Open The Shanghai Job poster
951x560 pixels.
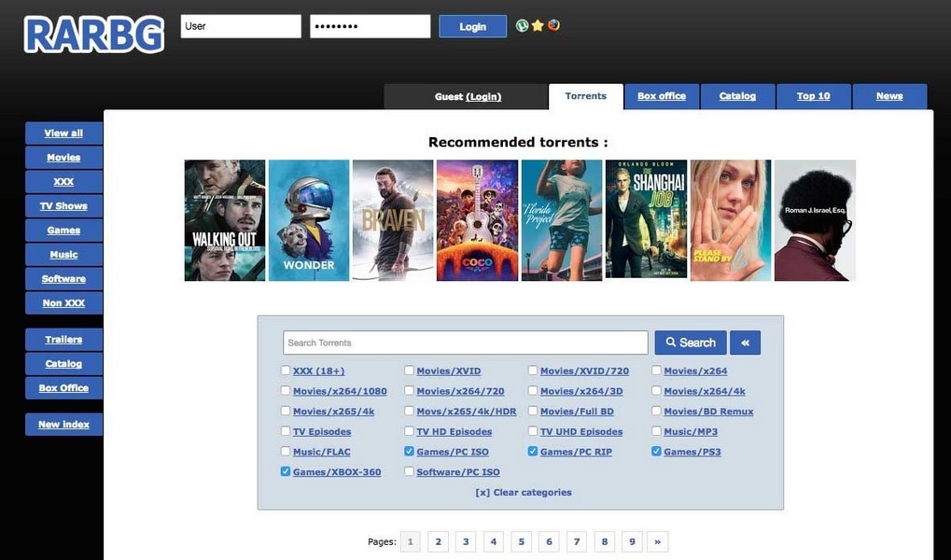(646, 219)
